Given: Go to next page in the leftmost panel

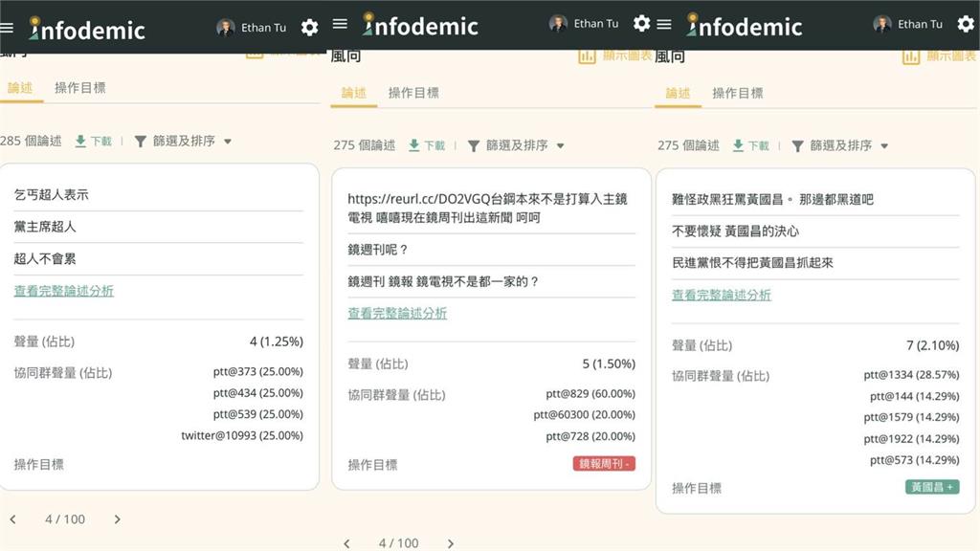Looking at the screenshot, I should pyautogui.click(x=118, y=519).
